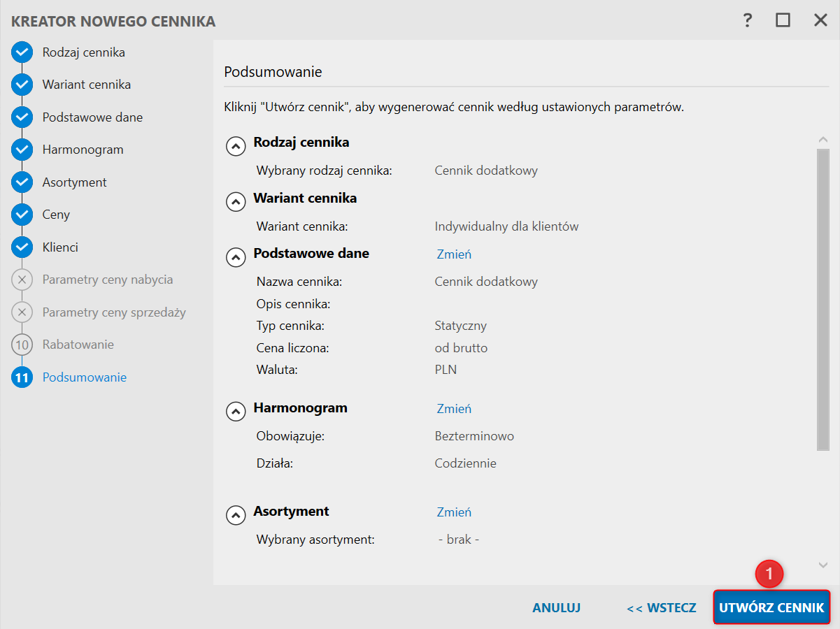Click the disabled Parametry ceny nabycia step icon
840x629 pixels.
22,280
